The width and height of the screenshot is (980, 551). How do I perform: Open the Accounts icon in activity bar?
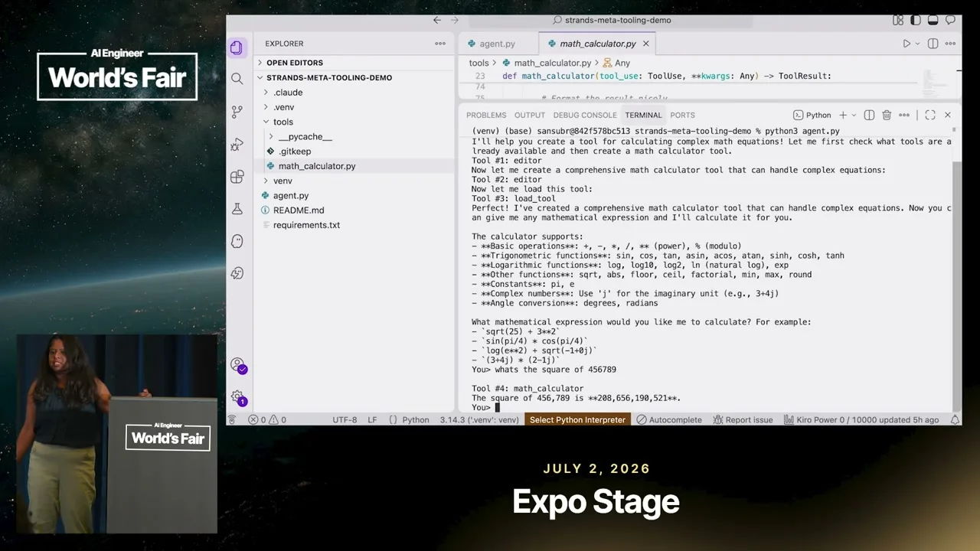(237, 365)
